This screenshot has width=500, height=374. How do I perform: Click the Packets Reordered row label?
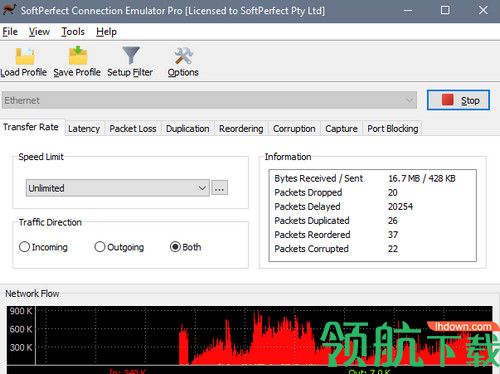[312, 235]
